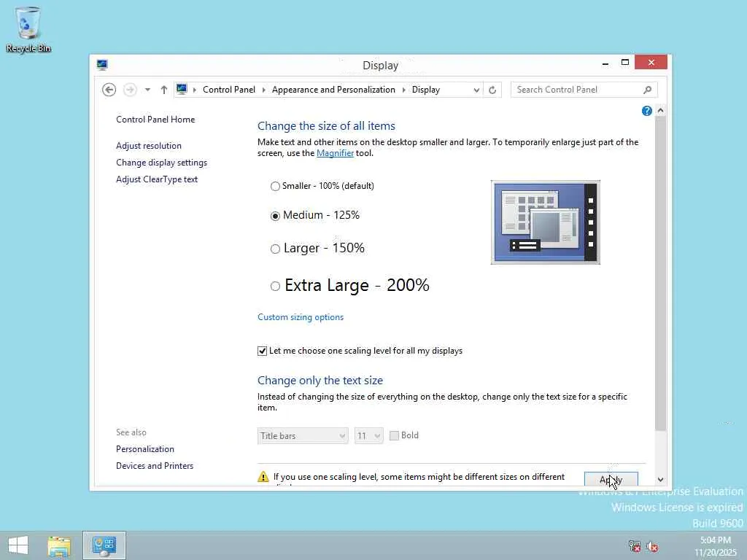Click the Apply button

tap(611, 478)
